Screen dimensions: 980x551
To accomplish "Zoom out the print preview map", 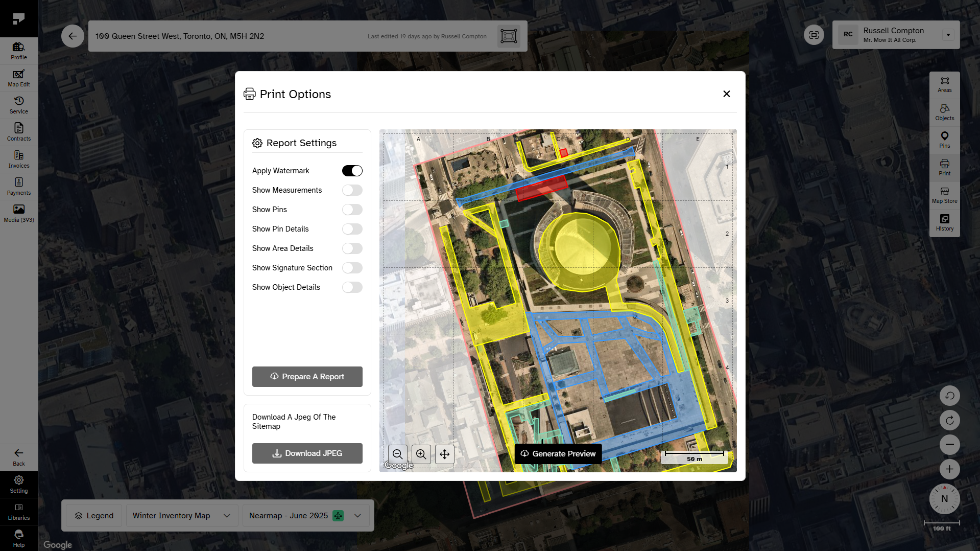I will [x=398, y=454].
